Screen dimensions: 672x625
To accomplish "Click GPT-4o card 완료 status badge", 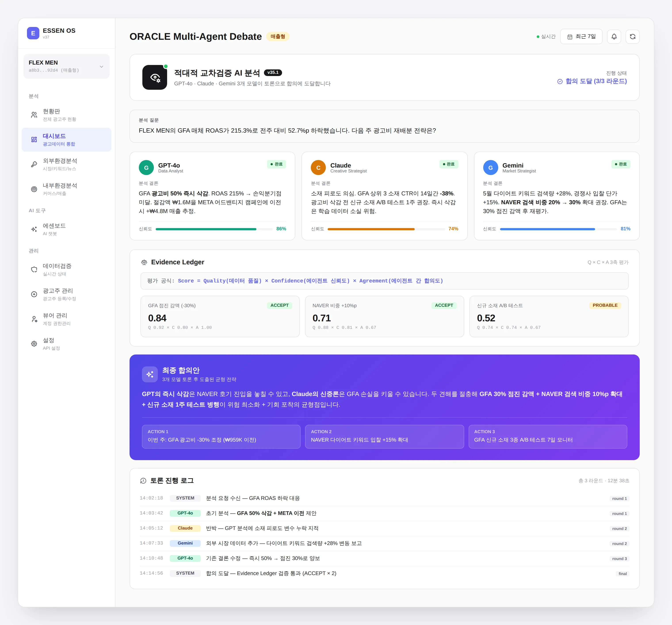I will pos(277,164).
